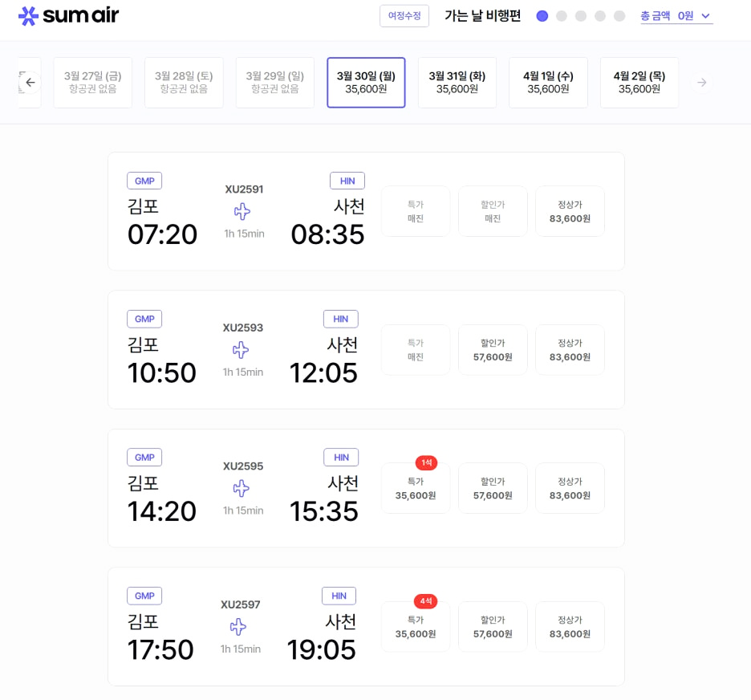Click the 4석 seat badge on XU2597
Image resolution: width=751 pixels, height=700 pixels.
(x=426, y=600)
